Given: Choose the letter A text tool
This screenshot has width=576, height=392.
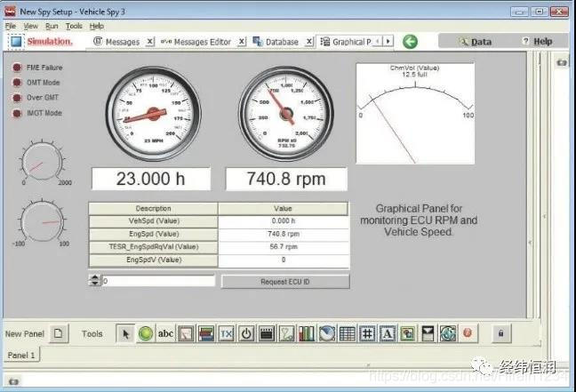Looking at the screenshot, I should coord(388,333).
